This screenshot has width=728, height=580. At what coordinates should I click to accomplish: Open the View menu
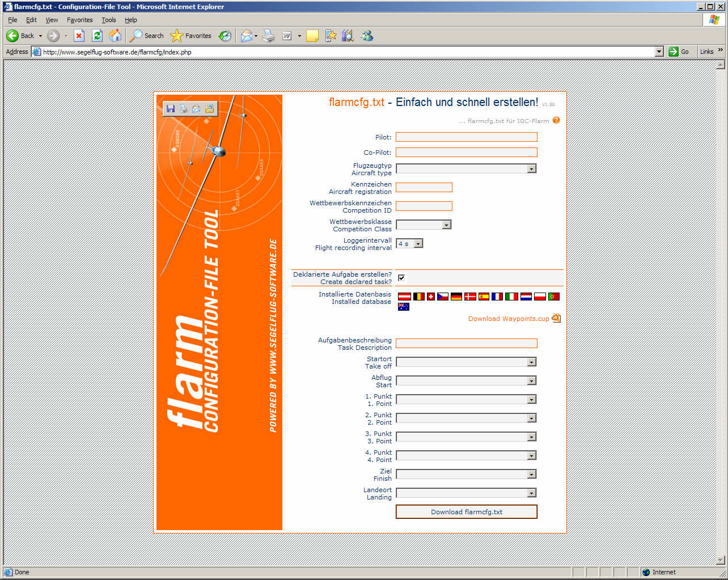click(x=52, y=20)
